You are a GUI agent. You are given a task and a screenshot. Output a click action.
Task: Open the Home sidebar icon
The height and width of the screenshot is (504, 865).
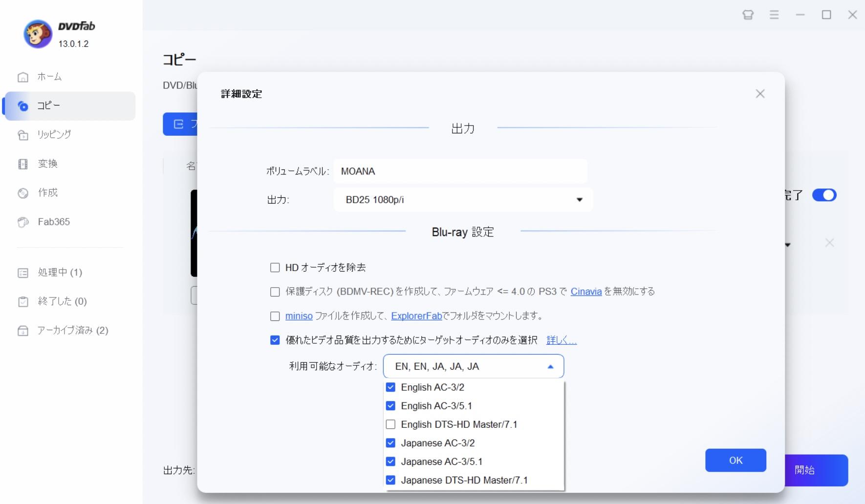[23, 77]
